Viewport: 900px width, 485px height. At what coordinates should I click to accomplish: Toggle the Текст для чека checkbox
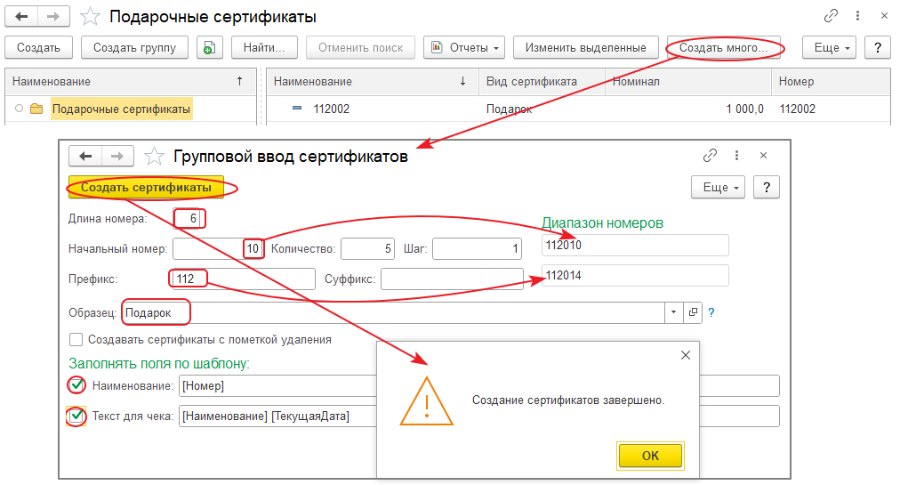76,416
